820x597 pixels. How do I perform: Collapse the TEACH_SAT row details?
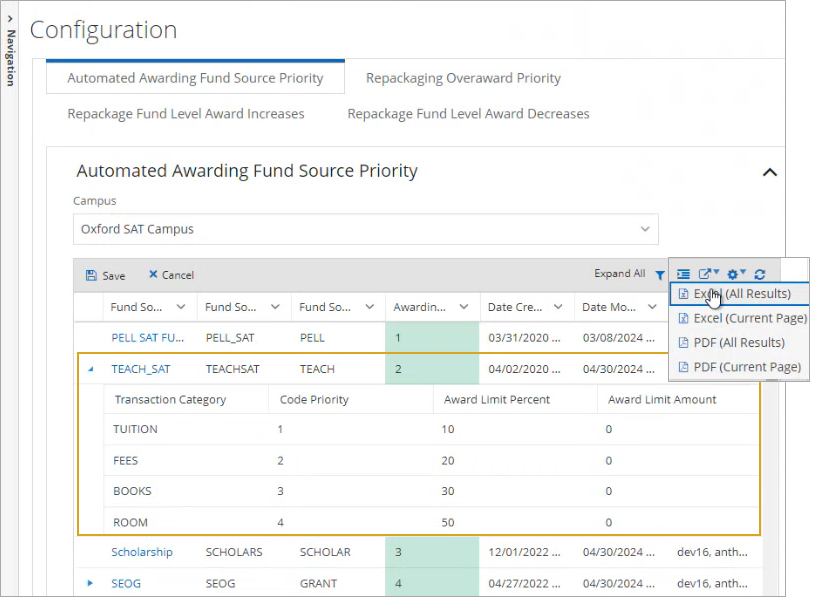pyautogui.click(x=90, y=369)
